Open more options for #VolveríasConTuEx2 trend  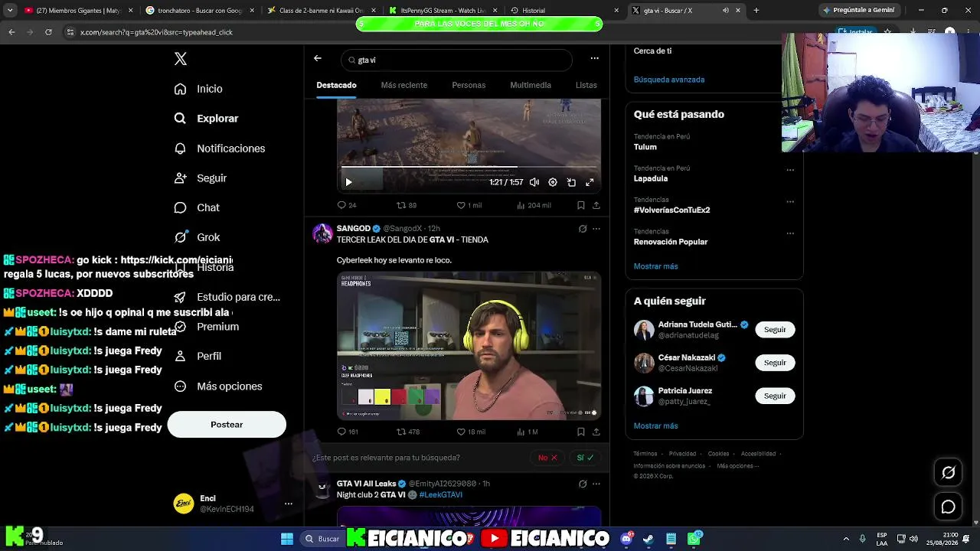(790, 202)
